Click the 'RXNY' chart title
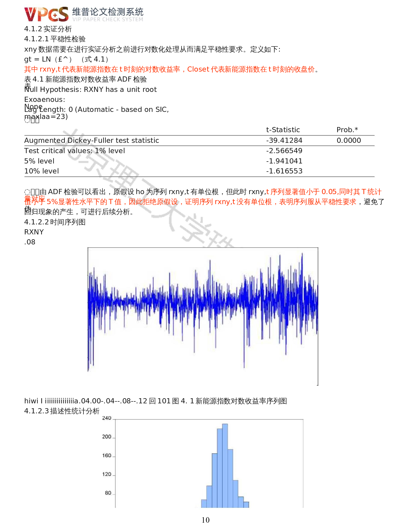The height and width of the screenshot is (532, 411). pyautogui.click(x=34, y=232)
